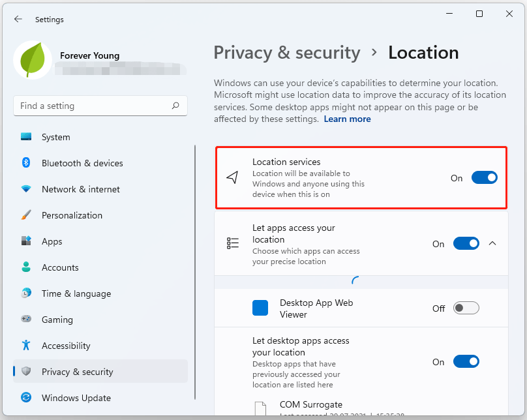Image resolution: width=527 pixels, height=420 pixels.
Task: Click the Network wifi icon
Action: (26, 188)
